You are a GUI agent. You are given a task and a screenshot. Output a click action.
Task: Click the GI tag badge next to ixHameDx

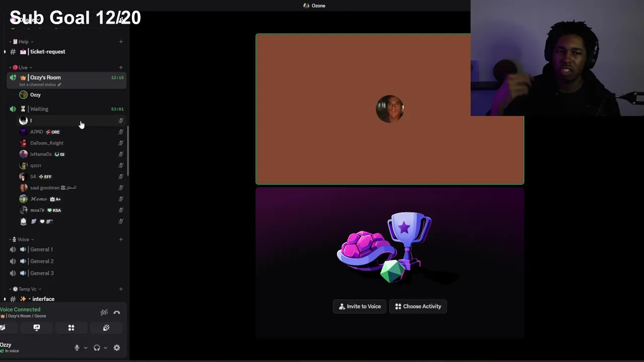59,154
